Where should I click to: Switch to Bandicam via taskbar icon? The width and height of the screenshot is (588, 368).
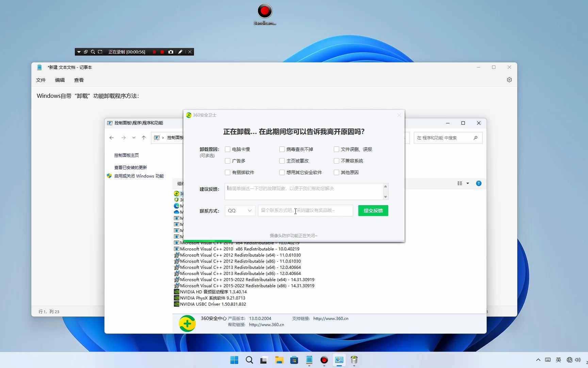(x=324, y=360)
